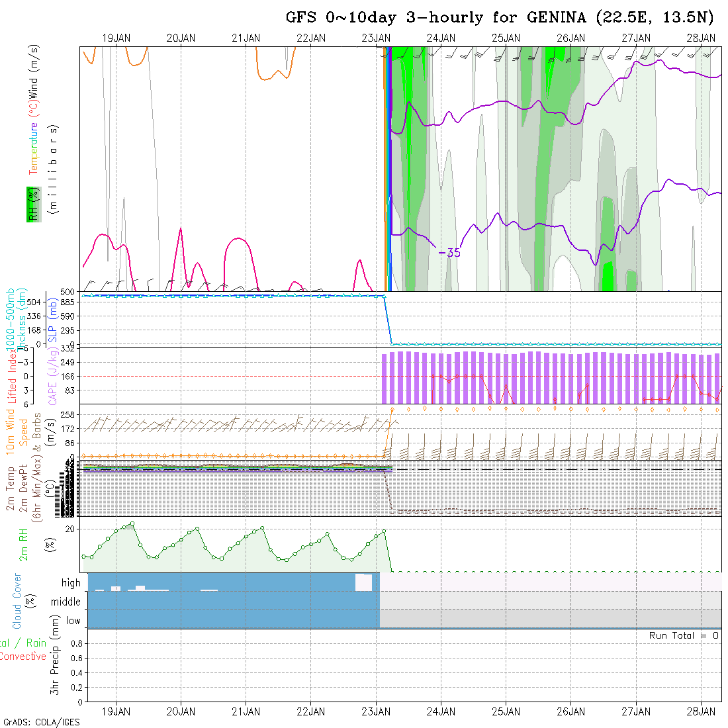The image size is (728, 728).
Task: Click the purple 'CAPE (J/kg)' axis label
Action: point(53,376)
